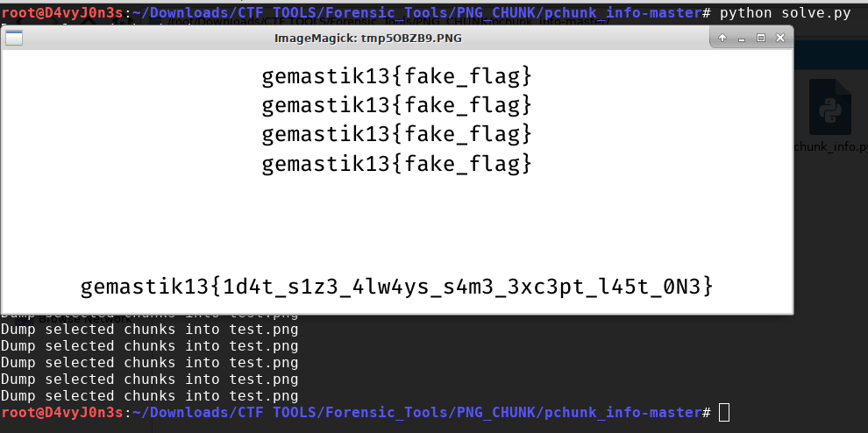The image size is (868, 433).
Task: Click the pchunk_info.py file name label
Action: (831, 146)
